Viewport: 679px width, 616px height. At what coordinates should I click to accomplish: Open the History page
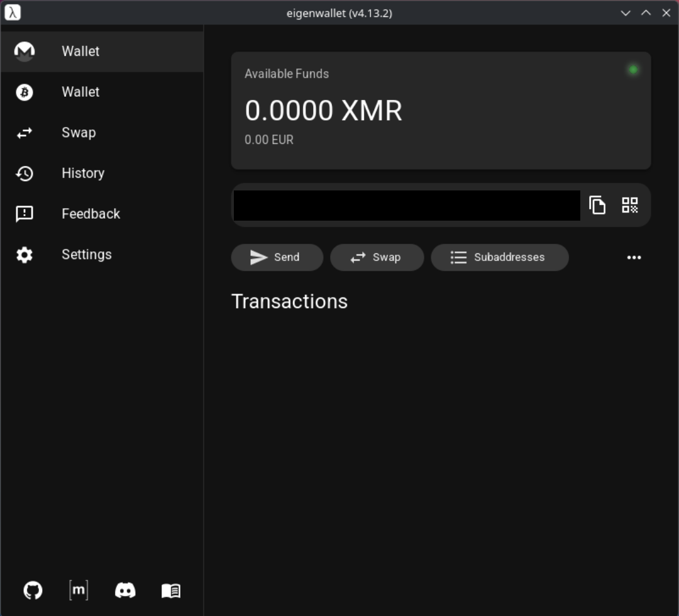click(x=102, y=173)
